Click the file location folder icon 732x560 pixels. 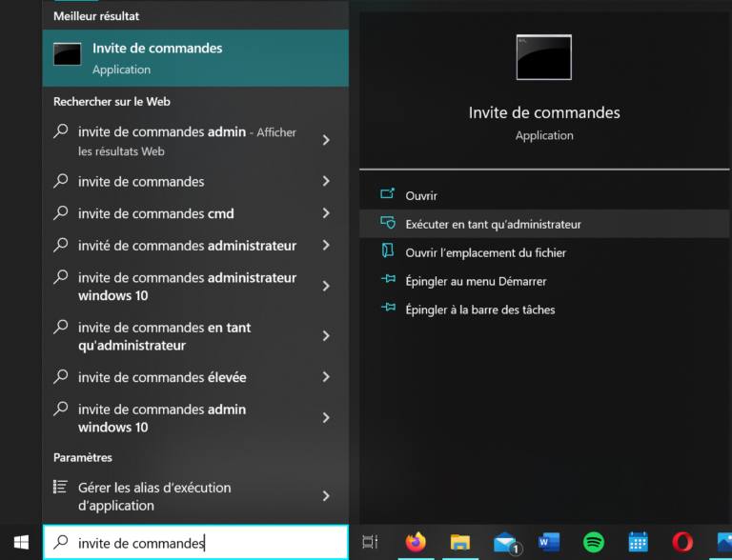click(x=388, y=250)
